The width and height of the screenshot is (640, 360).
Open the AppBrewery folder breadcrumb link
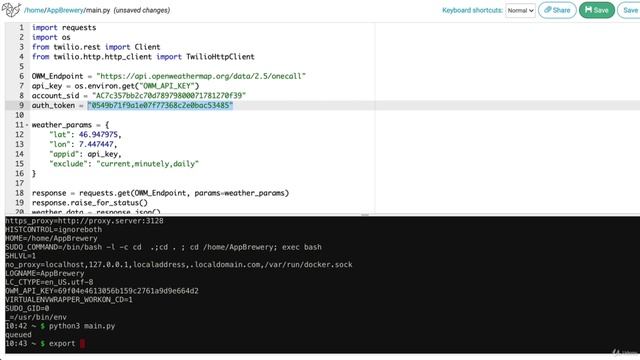pyautogui.click(x=65, y=10)
